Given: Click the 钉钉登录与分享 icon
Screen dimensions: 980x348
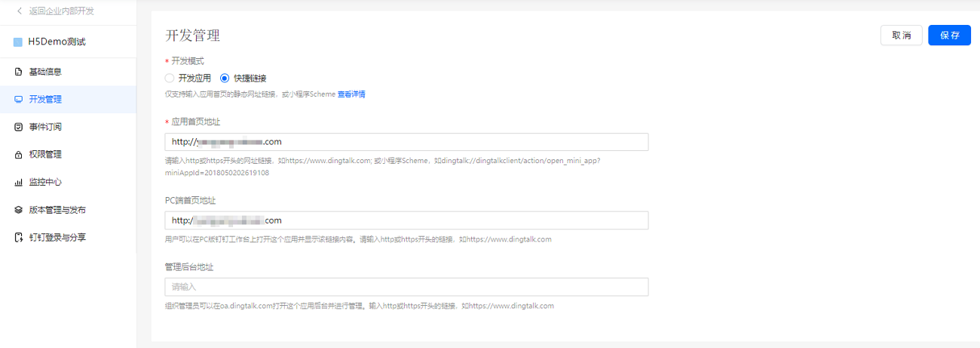Looking at the screenshot, I should tap(19, 237).
